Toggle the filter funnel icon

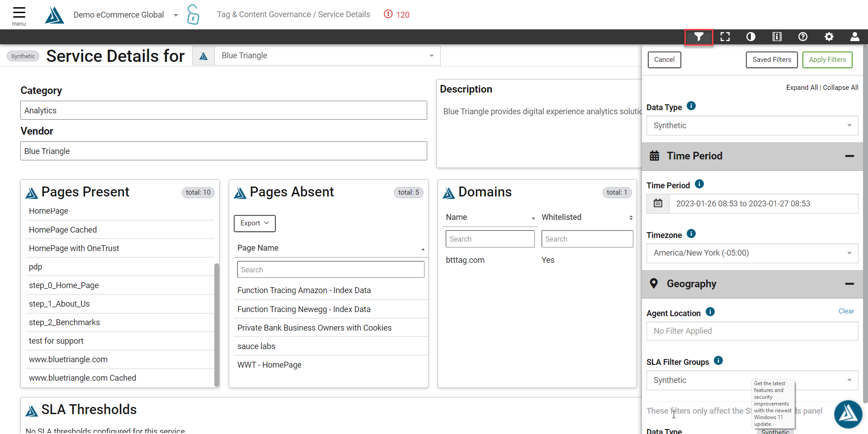coord(699,37)
